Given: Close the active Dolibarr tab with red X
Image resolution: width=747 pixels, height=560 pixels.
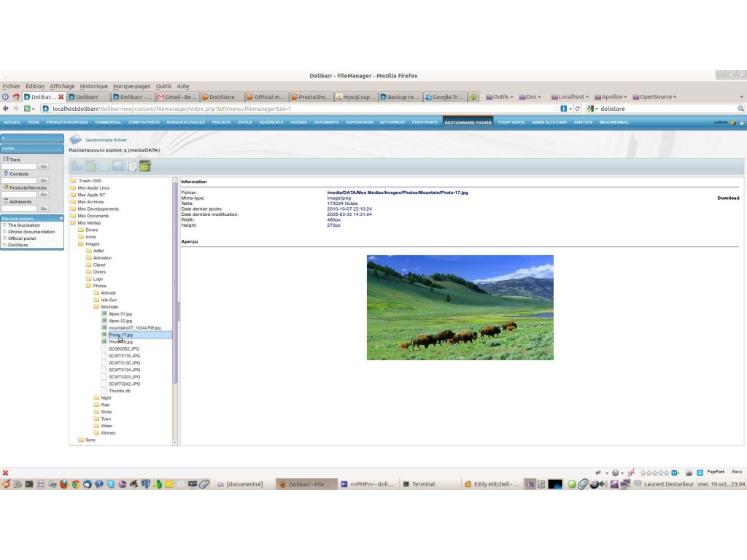Looking at the screenshot, I should 61,97.
